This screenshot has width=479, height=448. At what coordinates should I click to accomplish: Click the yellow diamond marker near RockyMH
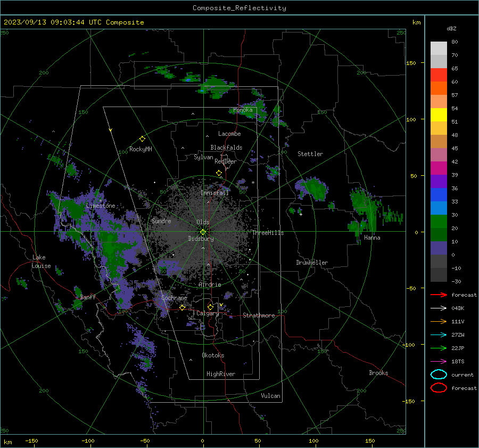[142, 139]
